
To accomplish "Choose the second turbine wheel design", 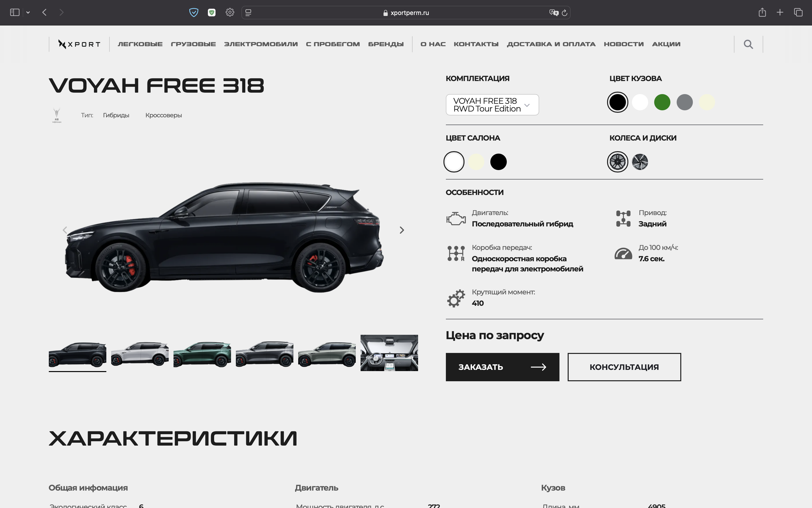I will coord(640,162).
